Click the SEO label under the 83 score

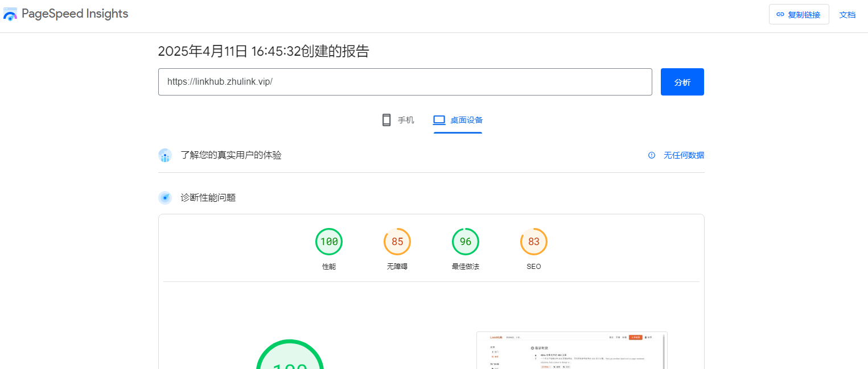(x=534, y=266)
